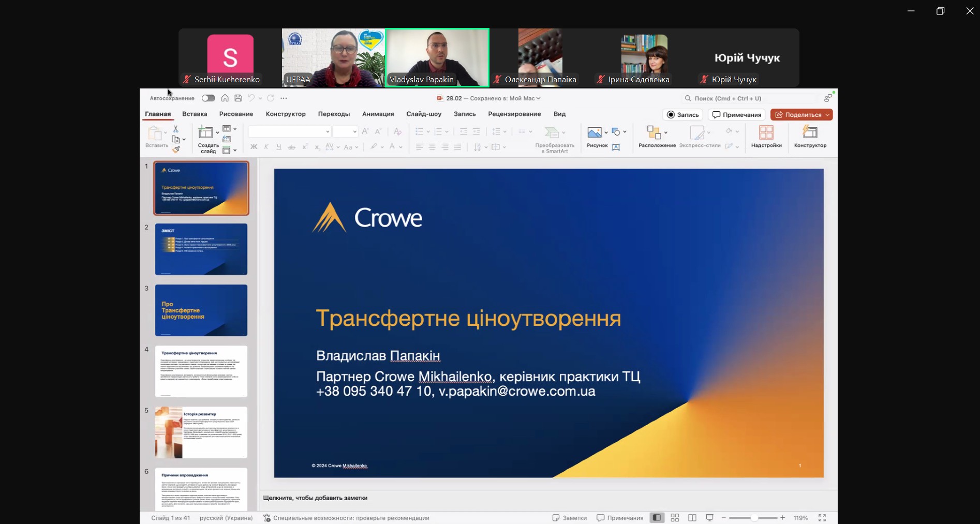Adjust the zoom slider in status bar

click(x=753, y=518)
